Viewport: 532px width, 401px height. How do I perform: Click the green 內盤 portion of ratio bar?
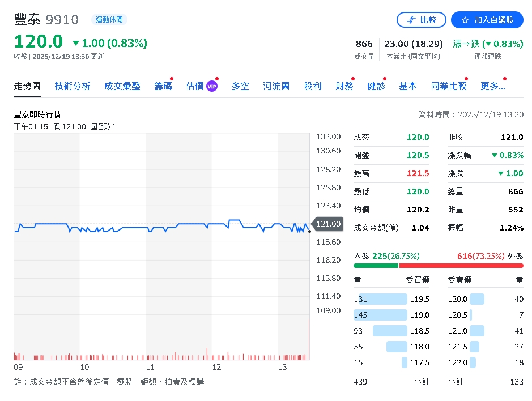point(376,265)
